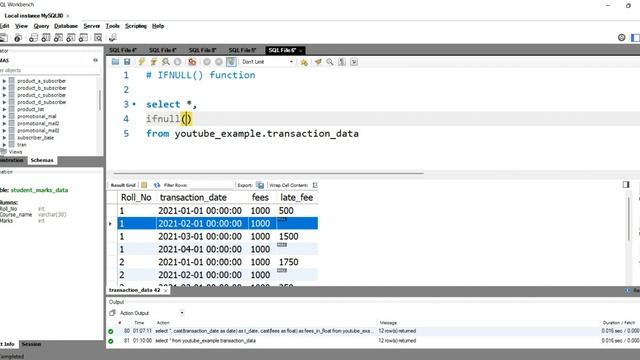Select the Schemas tab in navigator
Screen dimensions: 640x360
[42, 160]
